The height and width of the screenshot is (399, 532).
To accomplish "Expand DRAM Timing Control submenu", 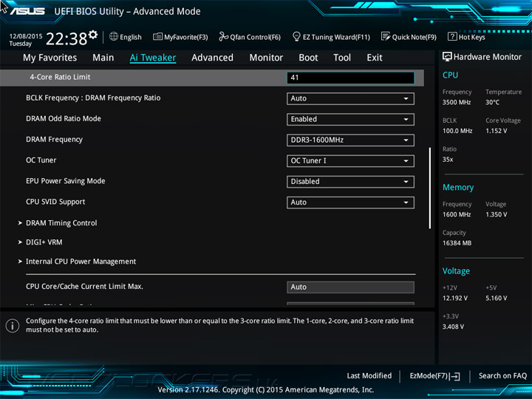I will click(61, 223).
